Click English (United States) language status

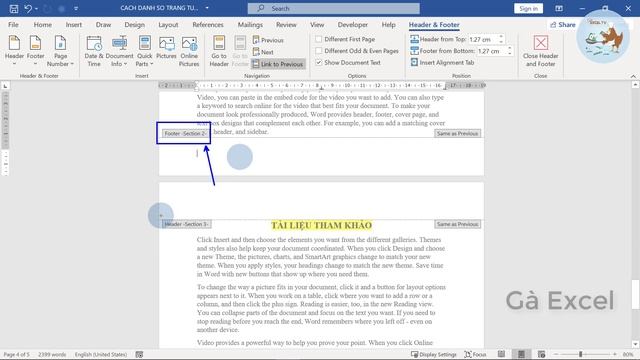pyautogui.click(x=101, y=354)
